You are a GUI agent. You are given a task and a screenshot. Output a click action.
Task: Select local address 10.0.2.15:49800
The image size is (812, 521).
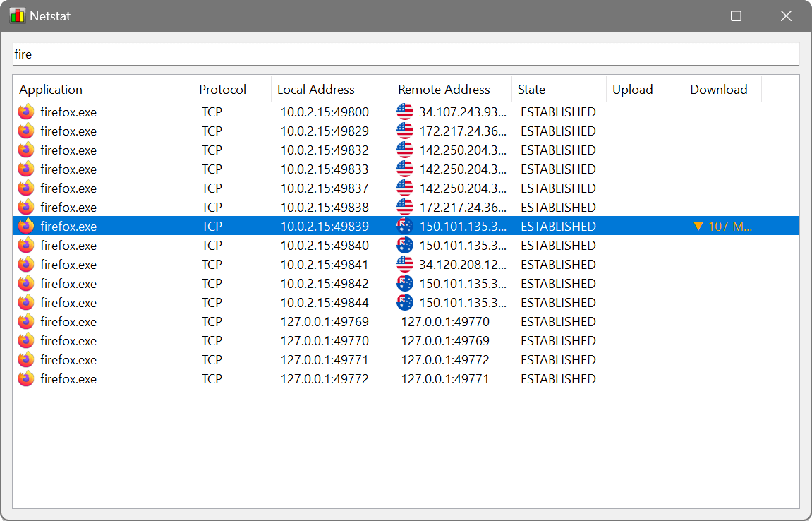(325, 112)
